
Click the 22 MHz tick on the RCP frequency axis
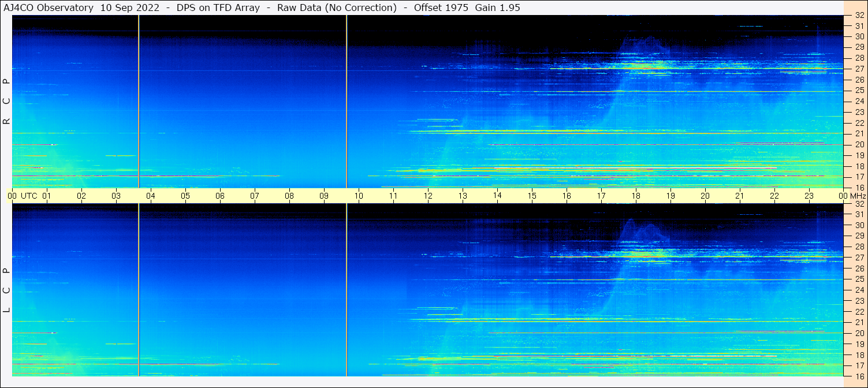[x=859, y=123]
